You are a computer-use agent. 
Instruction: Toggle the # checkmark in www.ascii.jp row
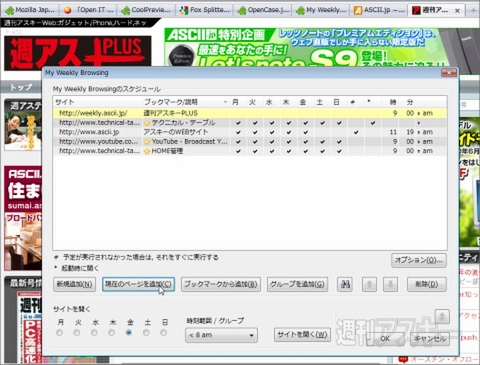tap(356, 132)
